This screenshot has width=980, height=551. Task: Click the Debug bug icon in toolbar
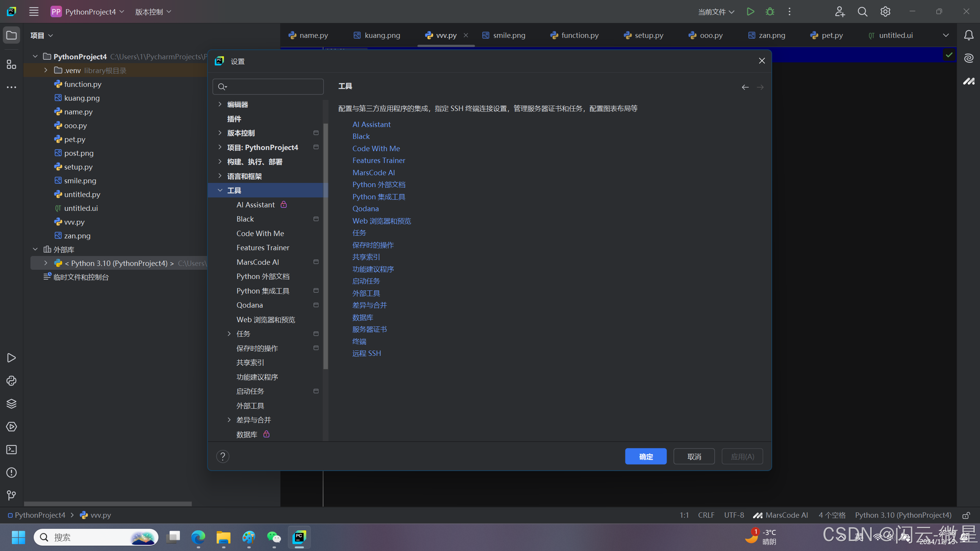(770, 12)
